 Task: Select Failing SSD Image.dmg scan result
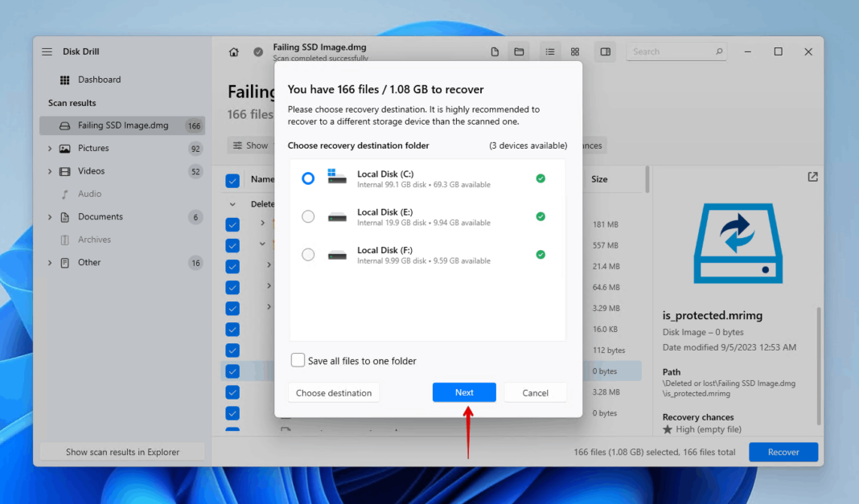click(122, 125)
